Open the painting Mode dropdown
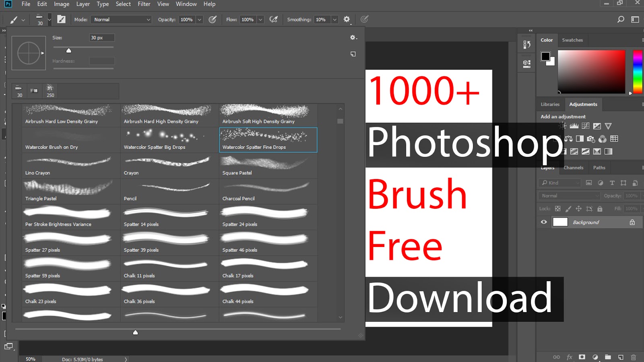This screenshot has height=362, width=644. (x=121, y=19)
